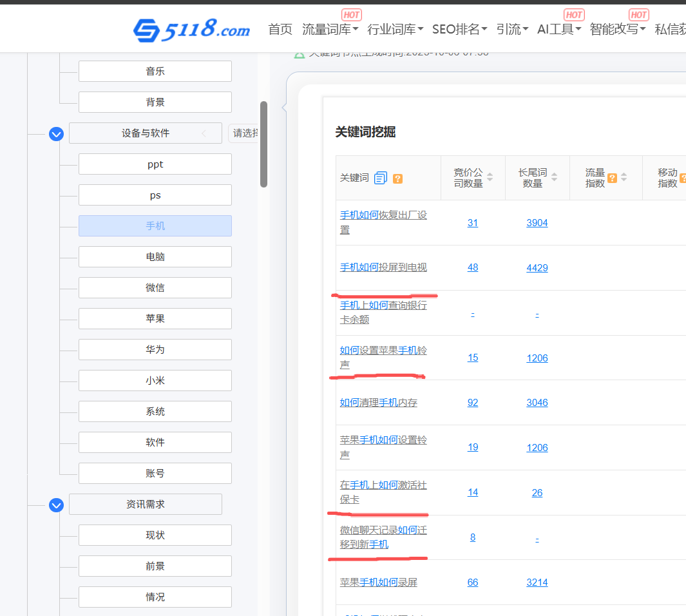Click the 5118.com logo

pyautogui.click(x=191, y=28)
